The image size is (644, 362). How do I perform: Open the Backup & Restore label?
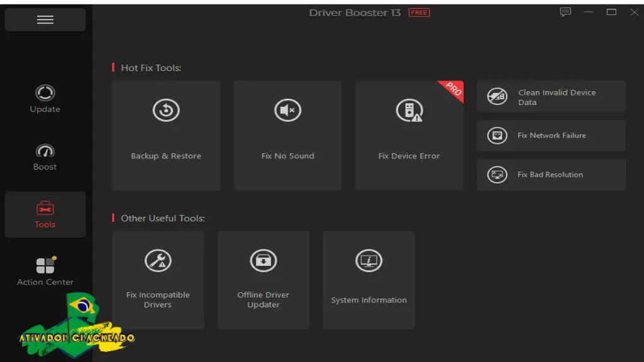(166, 156)
